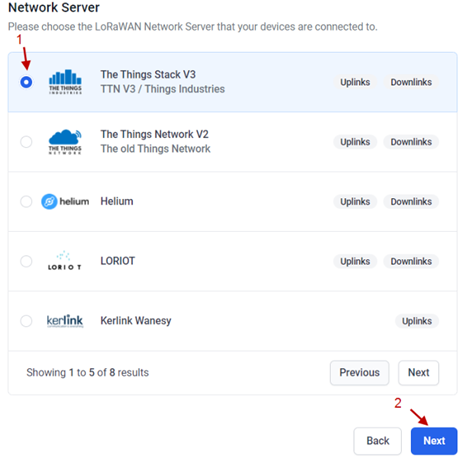The height and width of the screenshot is (459, 459).
Task: Go back with the Back button
Action: pos(377,441)
